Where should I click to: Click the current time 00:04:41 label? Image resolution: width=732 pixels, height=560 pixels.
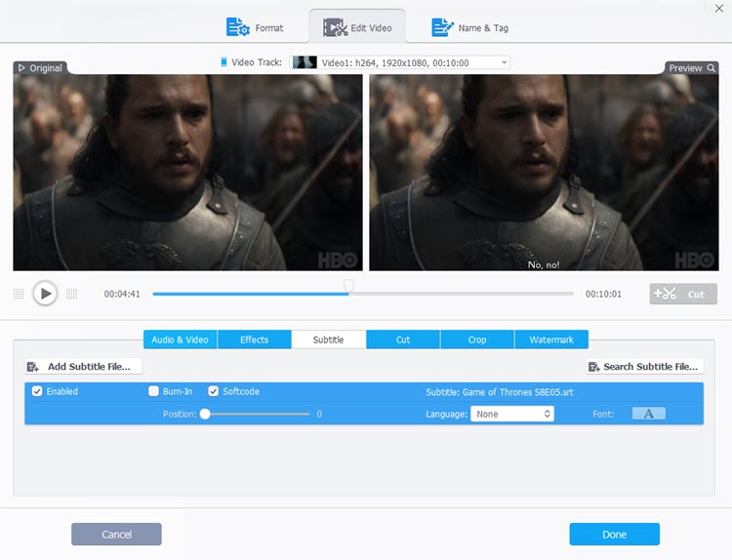click(122, 294)
